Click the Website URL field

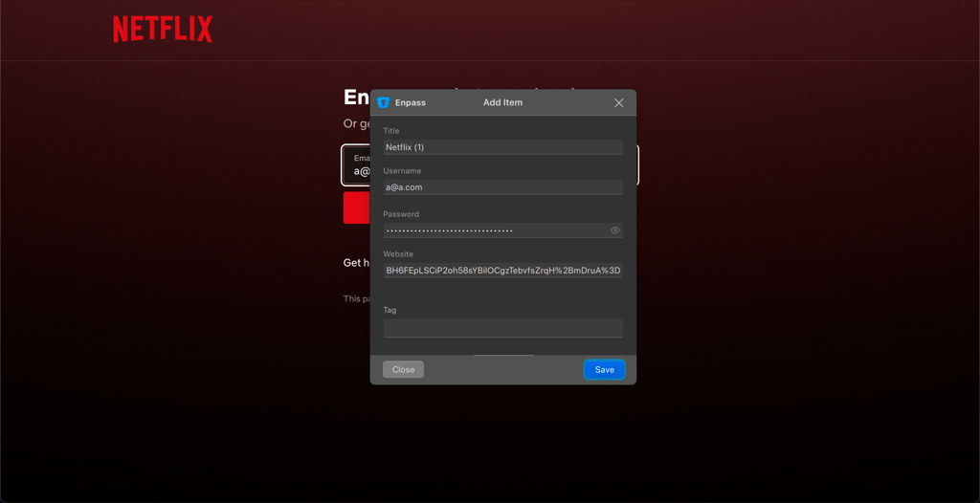[x=503, y=271]
